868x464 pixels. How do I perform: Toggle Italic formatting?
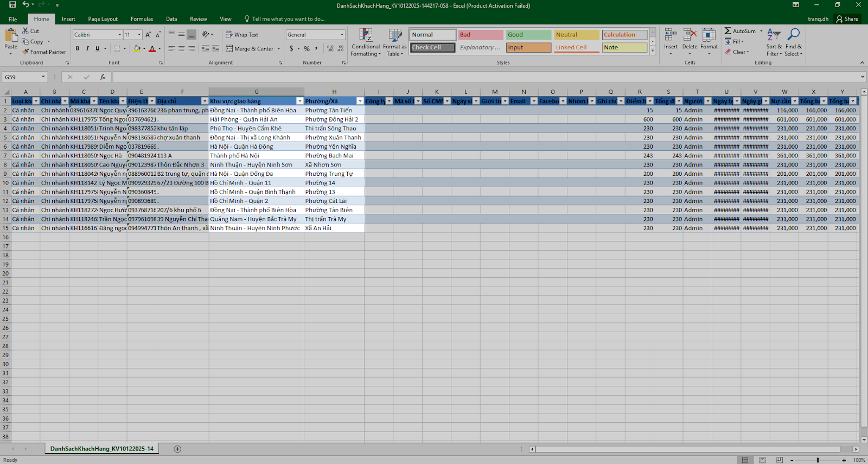tap(87, 48)
